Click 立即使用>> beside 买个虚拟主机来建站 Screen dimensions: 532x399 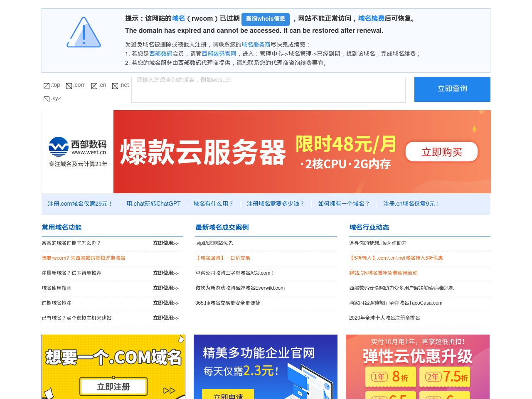pyautogui.click(x=166, y=318)
